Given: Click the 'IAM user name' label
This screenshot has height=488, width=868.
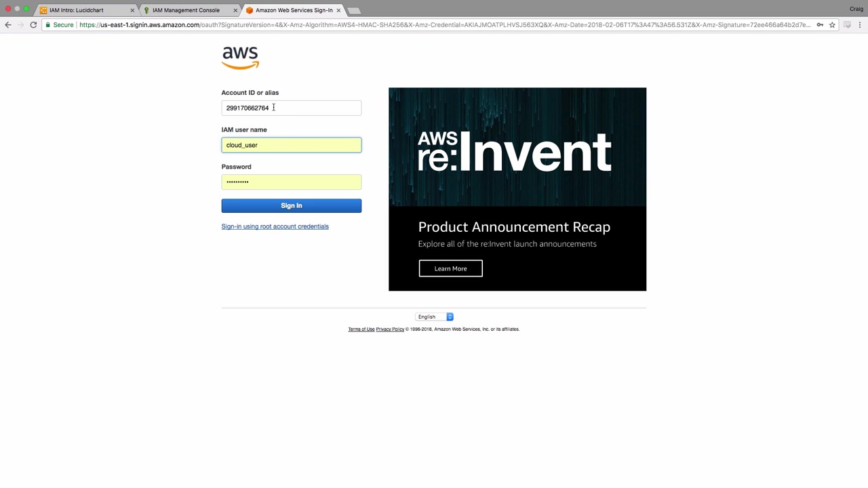Looking at the screenshot, I should click(x=244, y=129).
